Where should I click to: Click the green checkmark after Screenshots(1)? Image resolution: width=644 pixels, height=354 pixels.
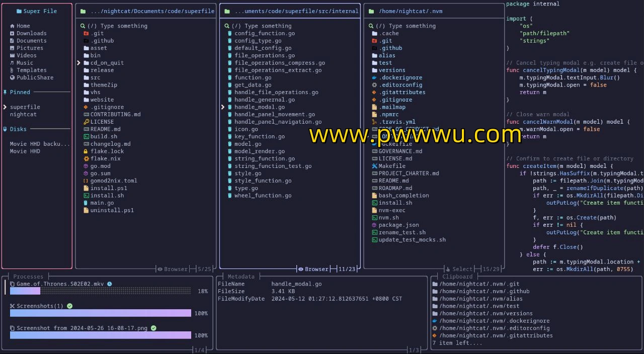click(x=69, y=306)
